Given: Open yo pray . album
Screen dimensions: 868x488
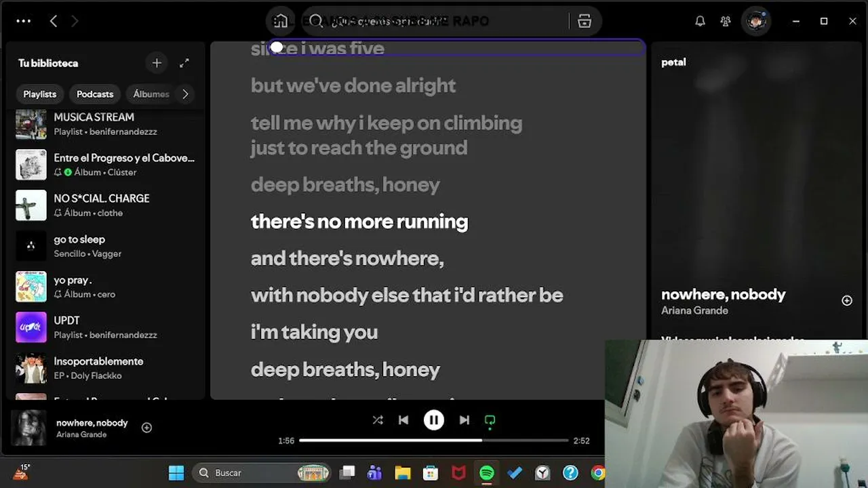Looking at the screenshot, I should [105, 287].
